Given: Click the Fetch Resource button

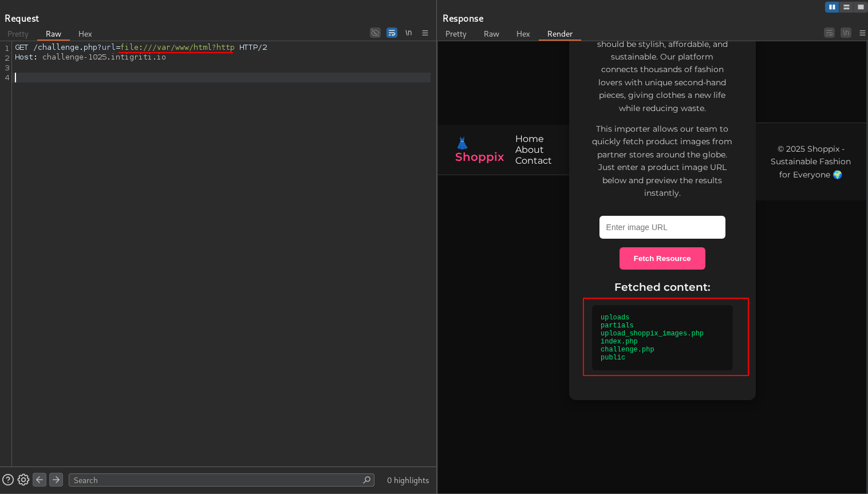Looking at the screenshot, I should [662, 259].
